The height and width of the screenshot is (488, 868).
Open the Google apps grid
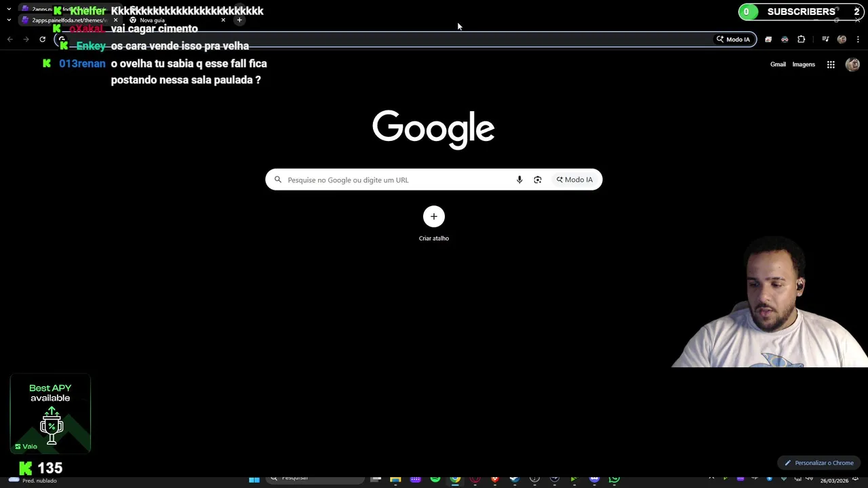(x=831, y=64)
